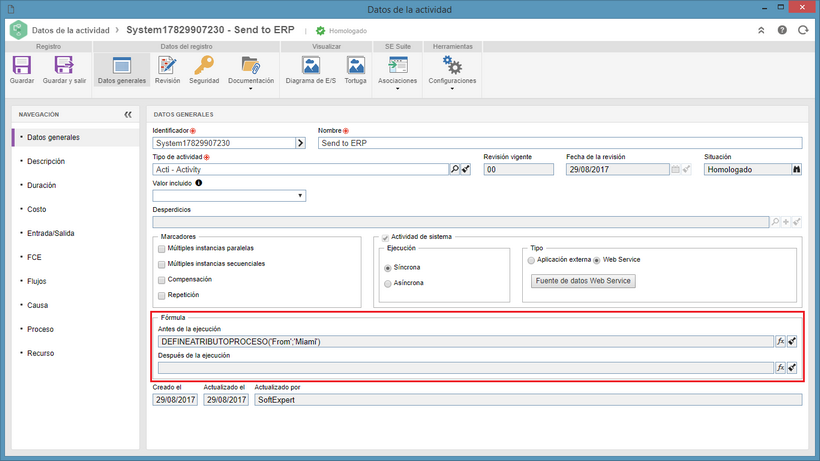820x461 pixels.
Task: Open the Documentación folder icon
Action: 251,66
